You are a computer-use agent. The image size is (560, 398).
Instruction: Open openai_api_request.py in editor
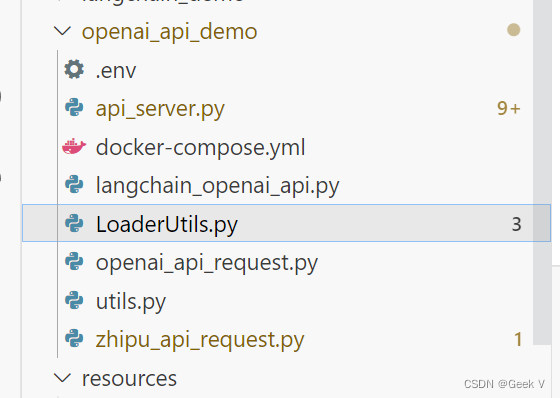pos(207,263)
